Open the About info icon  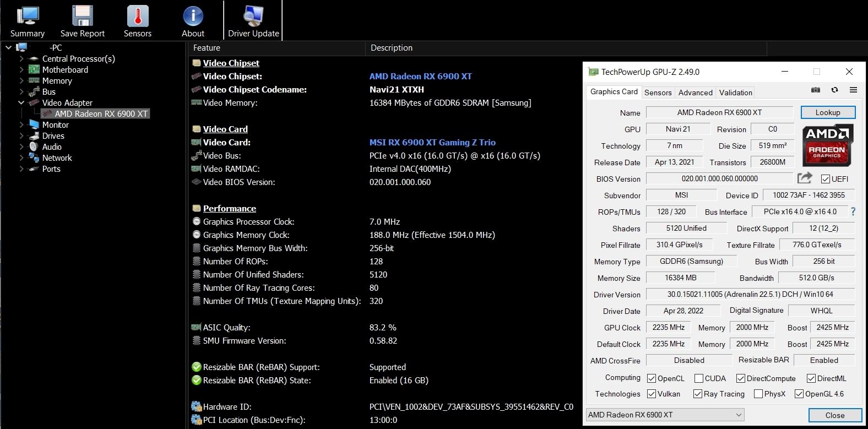(193, 16)
